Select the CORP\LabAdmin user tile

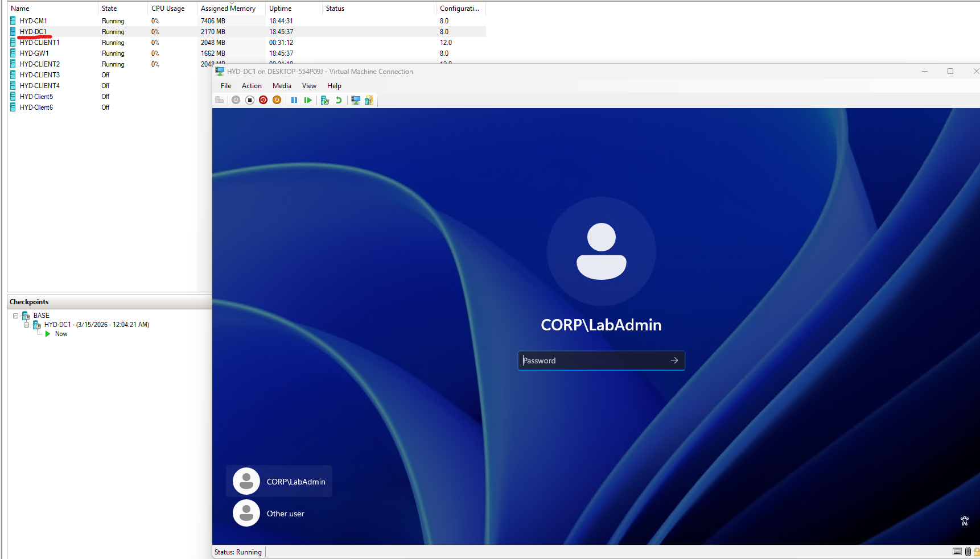[x=279, y=482]
